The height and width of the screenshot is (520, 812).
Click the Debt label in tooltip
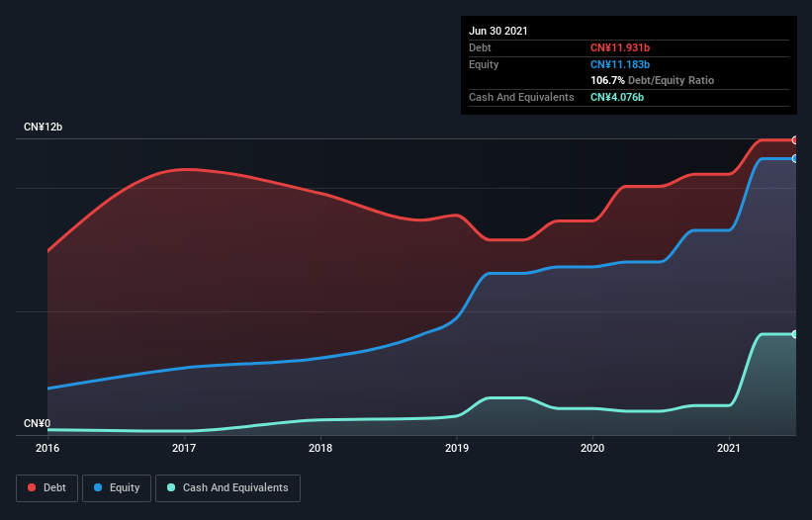[480, 47]
